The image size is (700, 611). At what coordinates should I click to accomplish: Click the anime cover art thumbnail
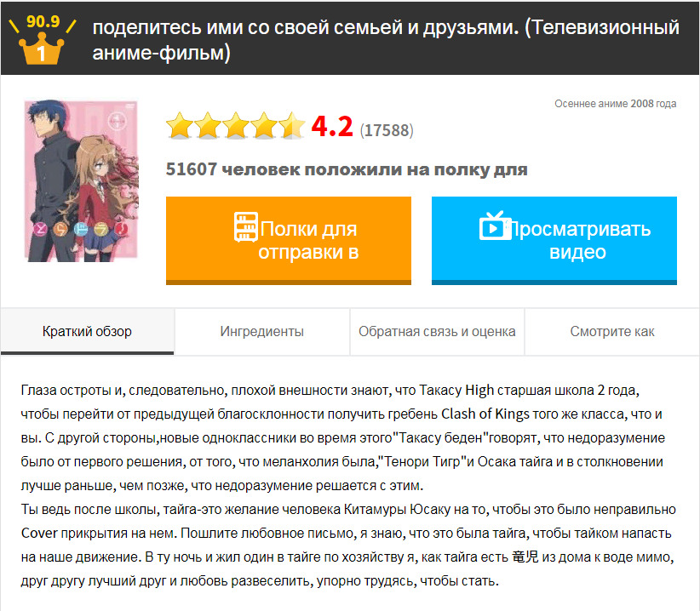pyautogui.click(x=82, y=180)
